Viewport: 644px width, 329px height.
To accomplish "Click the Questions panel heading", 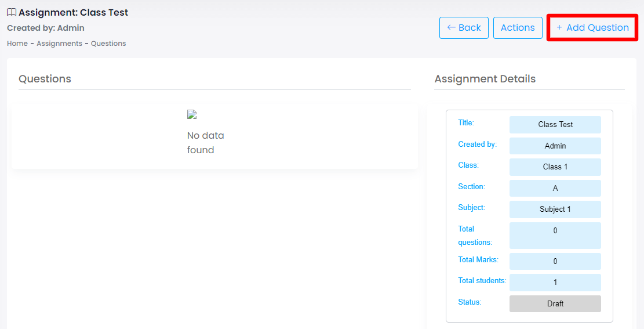I will coord(45,79).
